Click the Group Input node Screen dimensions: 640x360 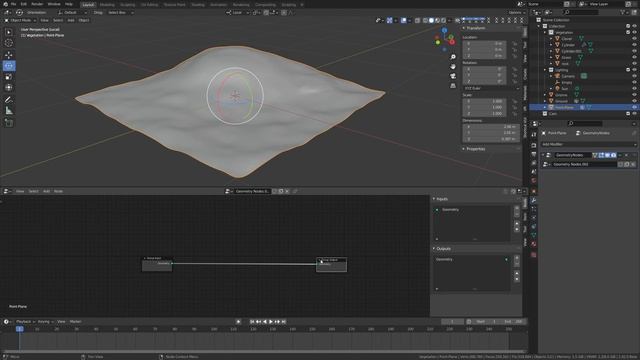pyautogui.click(x=157, y=264)
